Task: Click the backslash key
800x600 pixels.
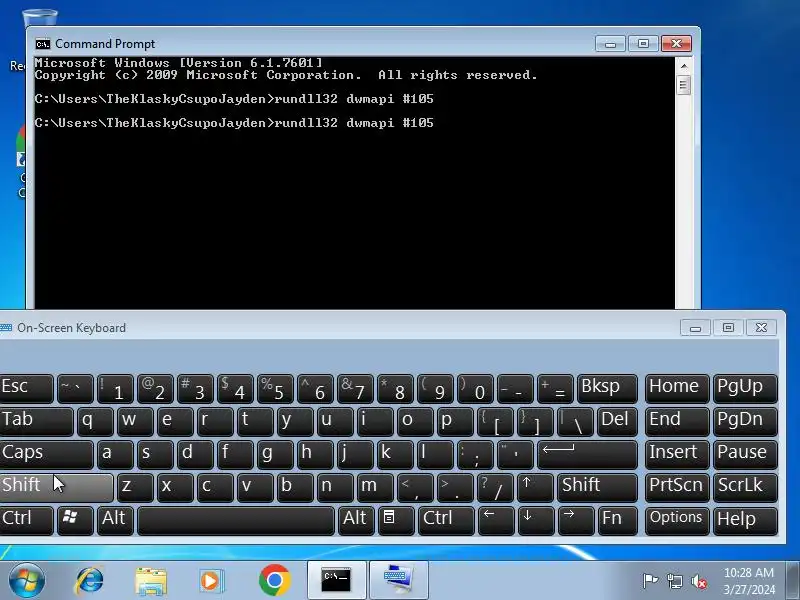Action: pyautogui.click(x=576, y=421)
